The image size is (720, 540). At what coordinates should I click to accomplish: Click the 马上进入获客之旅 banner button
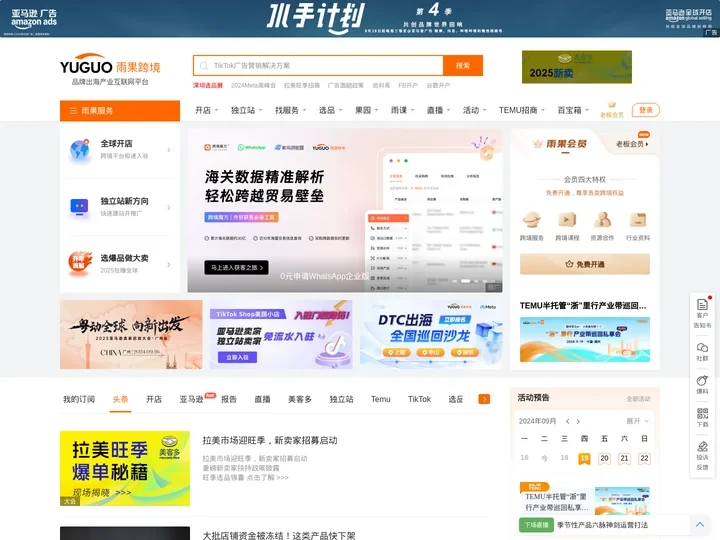tap(236, 267)
